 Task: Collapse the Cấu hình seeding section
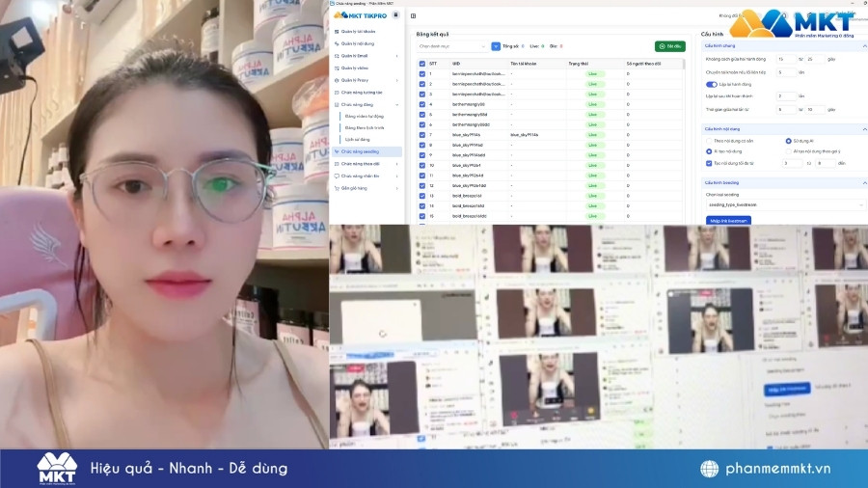864,182
